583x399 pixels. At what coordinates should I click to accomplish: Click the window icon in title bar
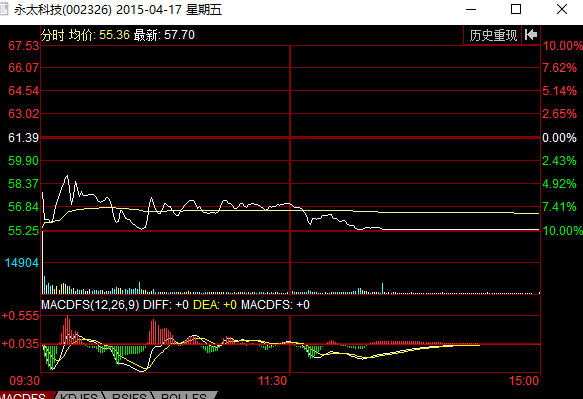coord(4,9)
